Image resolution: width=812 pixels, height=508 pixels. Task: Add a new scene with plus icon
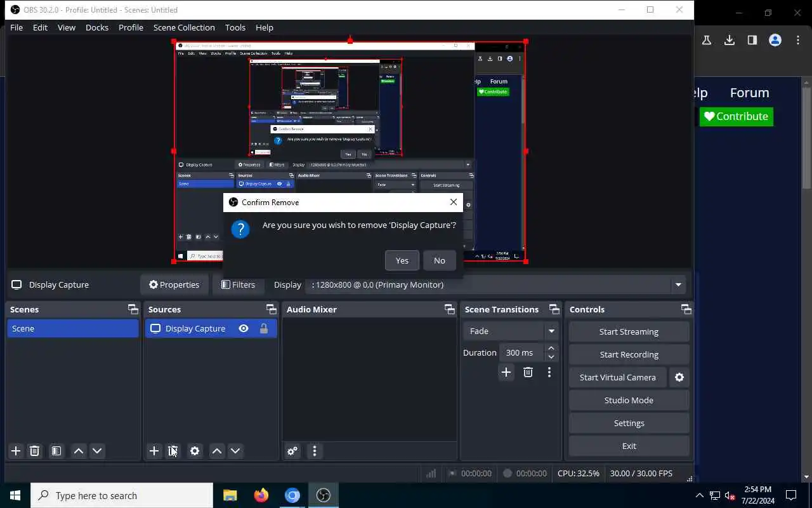tap(16, 451)
